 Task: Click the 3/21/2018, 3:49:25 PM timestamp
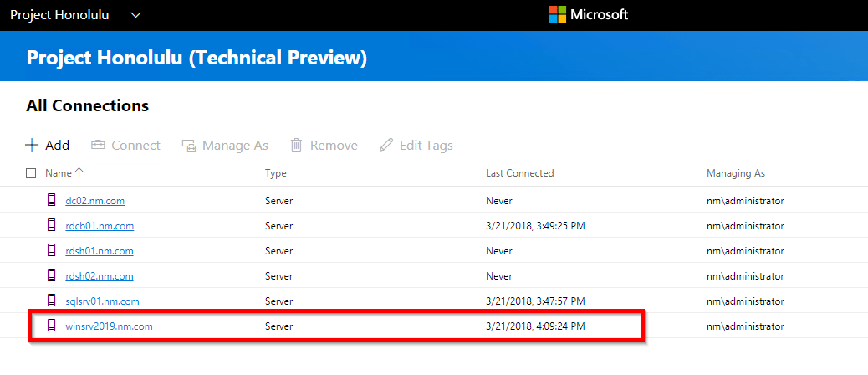click(535, 226)
